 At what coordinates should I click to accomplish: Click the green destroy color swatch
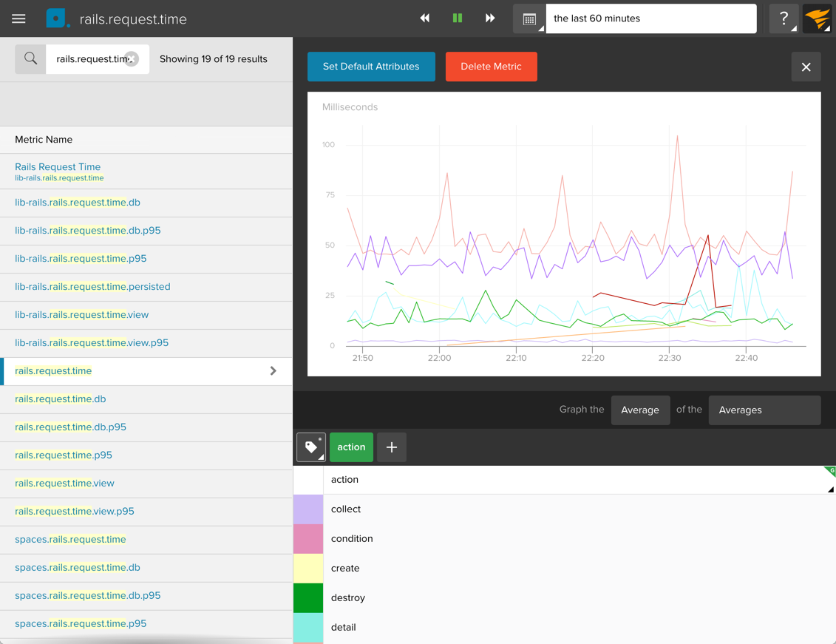coord(308,598)
